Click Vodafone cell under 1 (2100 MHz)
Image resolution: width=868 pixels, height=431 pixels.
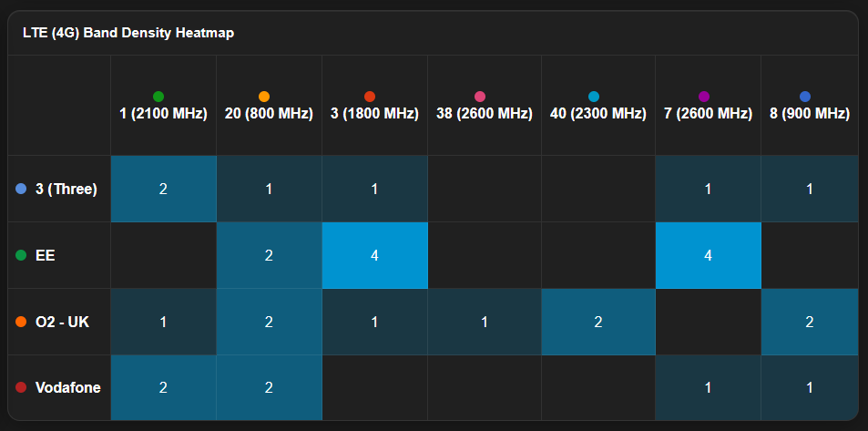(163, 387)
